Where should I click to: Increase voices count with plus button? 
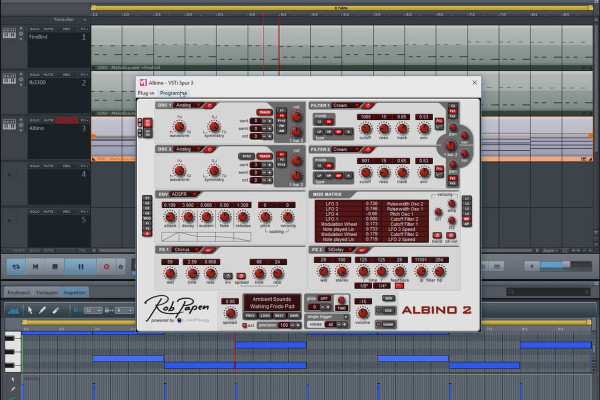coord(344,324)
